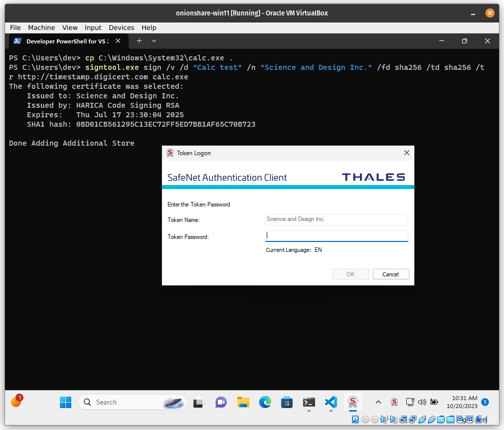Screen dimensions: 504x430
Task: Open Task View from the taskbar
Action: (199, 403)
